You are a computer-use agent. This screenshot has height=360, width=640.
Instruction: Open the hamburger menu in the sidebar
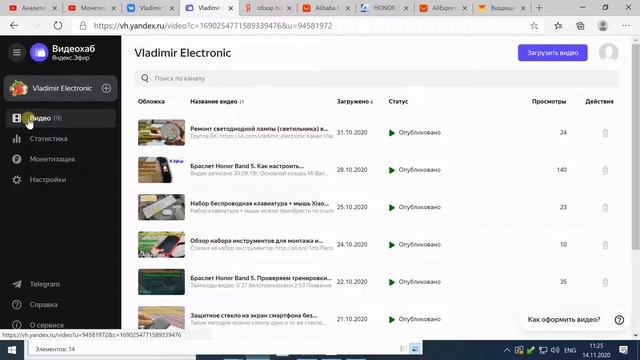[x=16, y=53]
